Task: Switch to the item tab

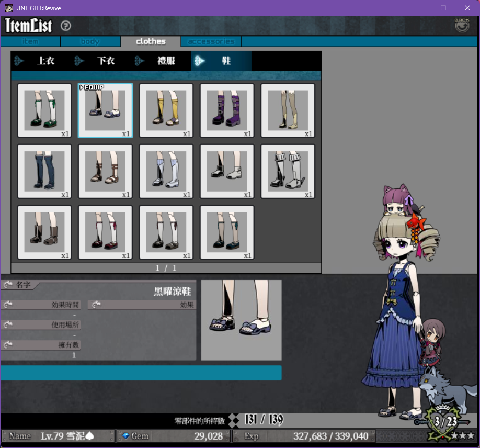Action: click(x=30, y=41)
